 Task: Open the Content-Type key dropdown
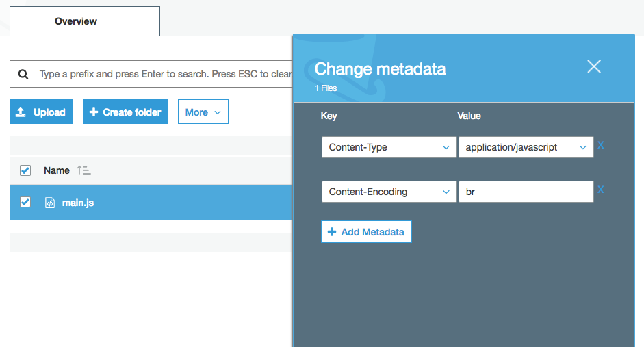point(389,147)
